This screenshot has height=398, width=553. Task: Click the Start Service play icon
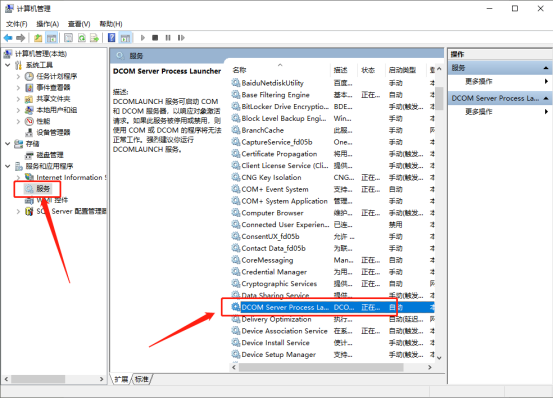click(142, 38)
